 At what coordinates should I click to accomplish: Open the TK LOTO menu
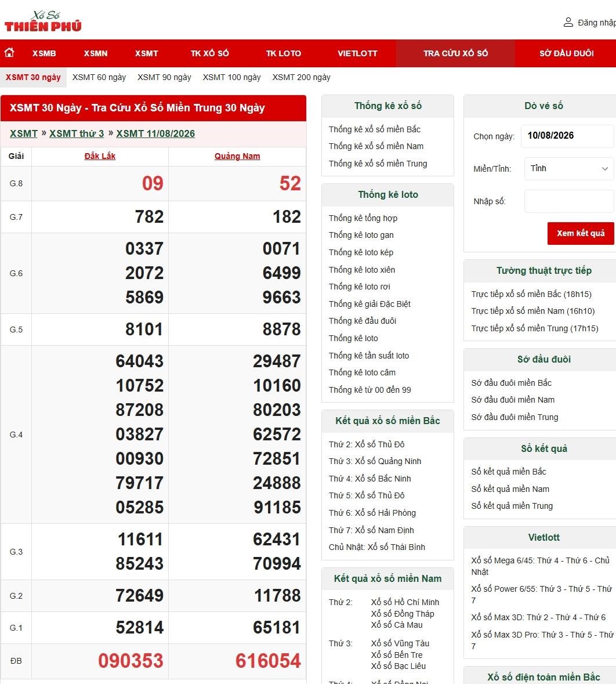click(x=284, y=53)
